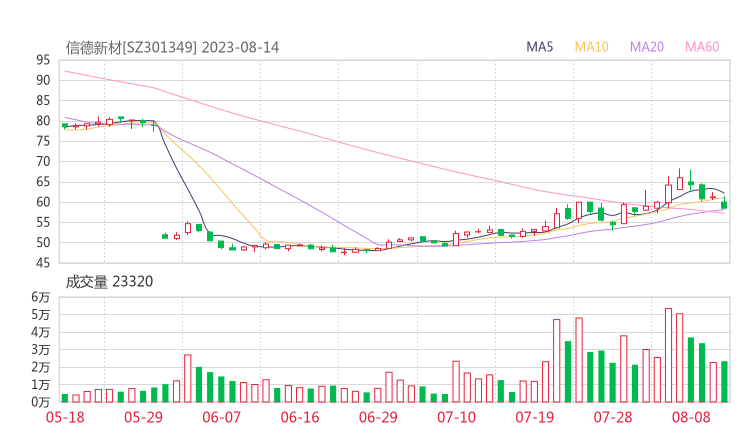
Task: Click the 85 price axis label
Action: click(x=43, y=101)
